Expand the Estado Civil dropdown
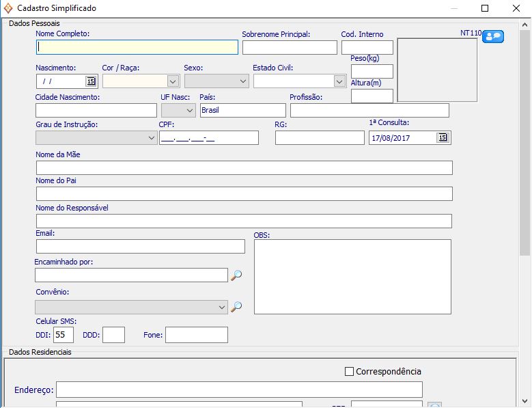This screenshot has width=532, height=408. 339,81
